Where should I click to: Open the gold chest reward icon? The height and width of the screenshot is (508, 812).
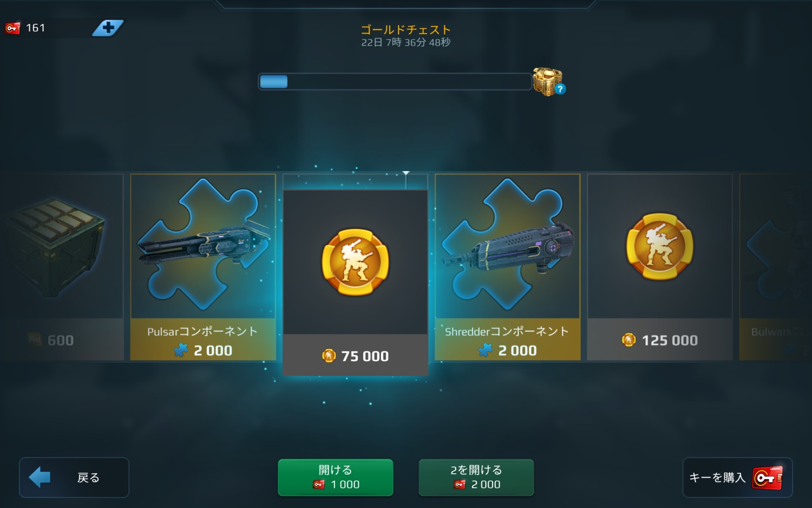point(547,81)
